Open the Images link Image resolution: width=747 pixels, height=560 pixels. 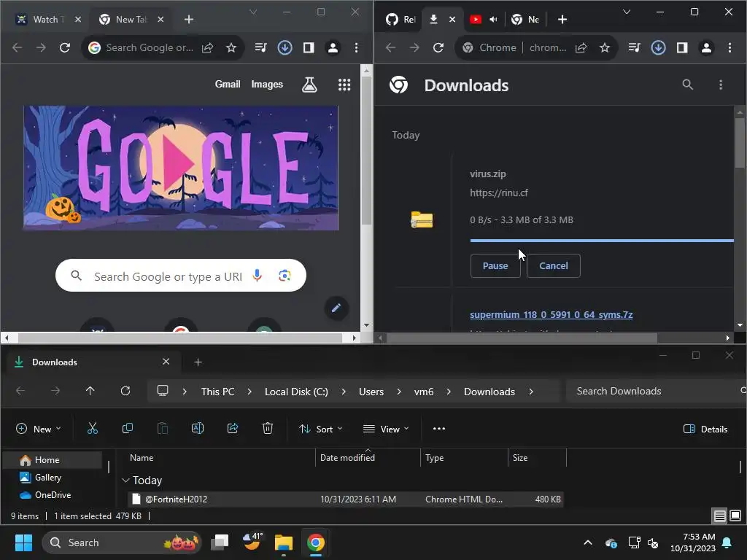tap(267, 85)
